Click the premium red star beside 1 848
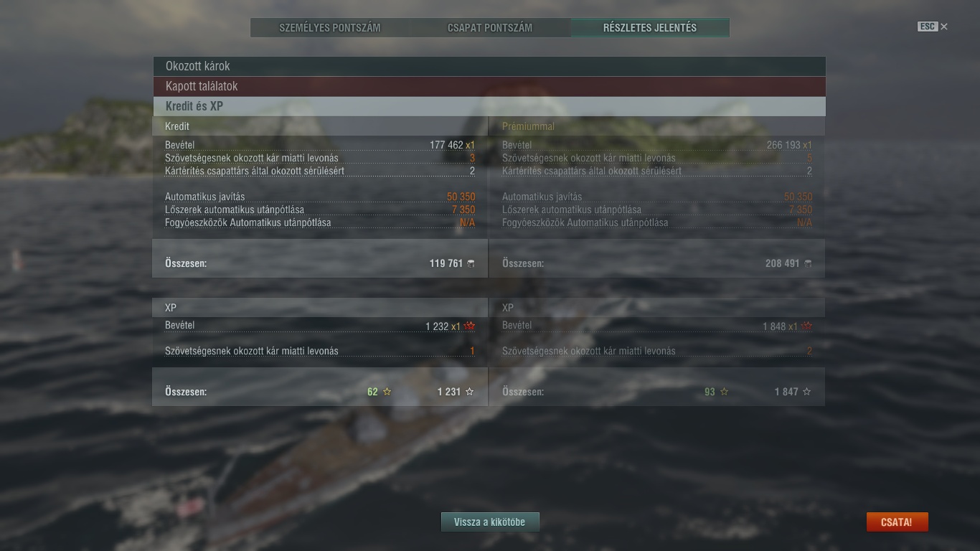 (807, 326)
